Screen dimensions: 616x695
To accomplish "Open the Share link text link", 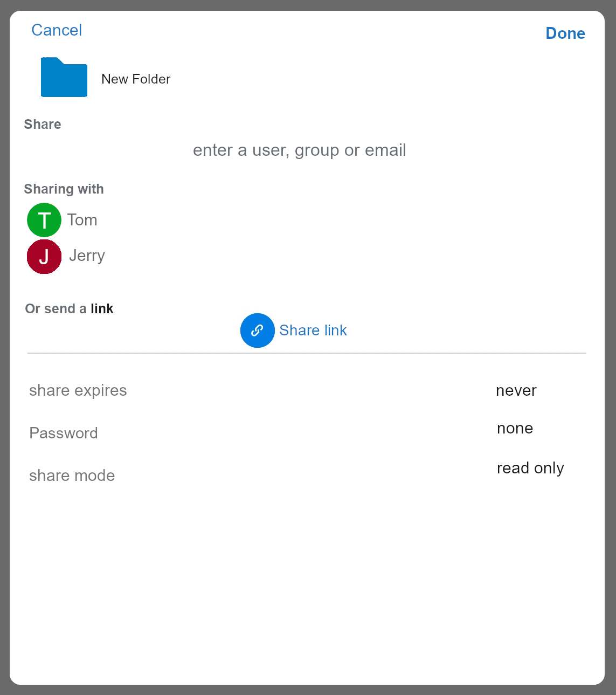I will 313,331.
